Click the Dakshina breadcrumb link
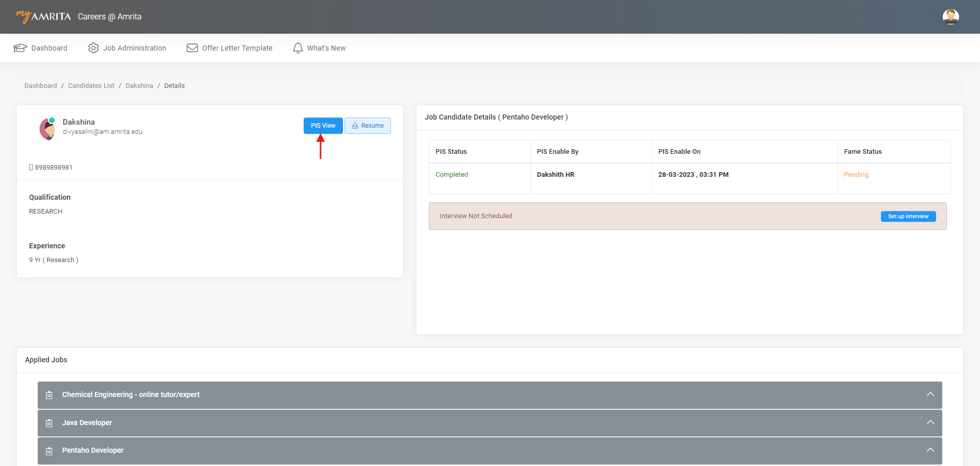Screen dimensions: 980x466 click(x=139, y=86)
